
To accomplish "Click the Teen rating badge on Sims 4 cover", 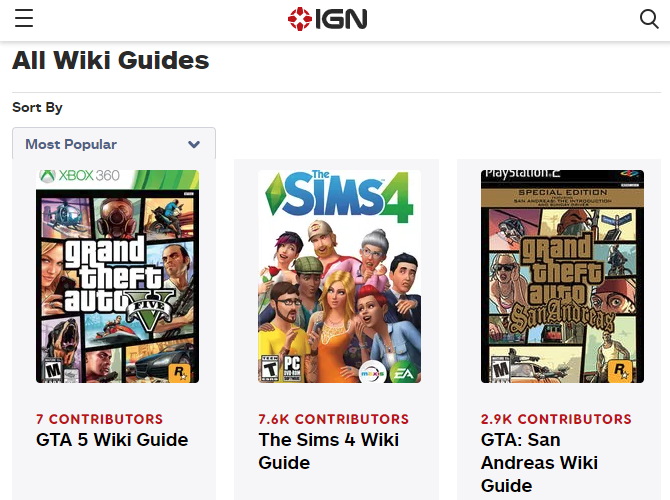I will click(270, 368).
